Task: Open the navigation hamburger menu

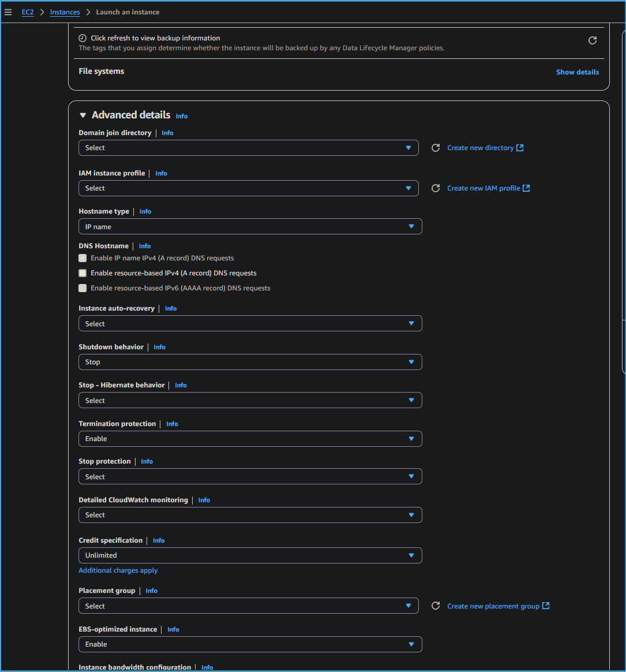Action: [x=8, y=12]
